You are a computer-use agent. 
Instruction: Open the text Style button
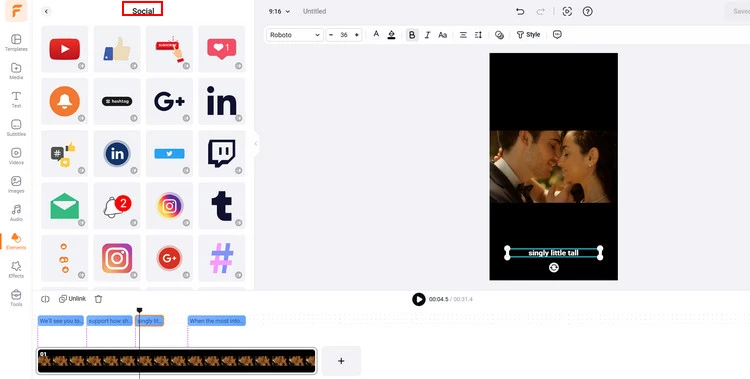529,34
